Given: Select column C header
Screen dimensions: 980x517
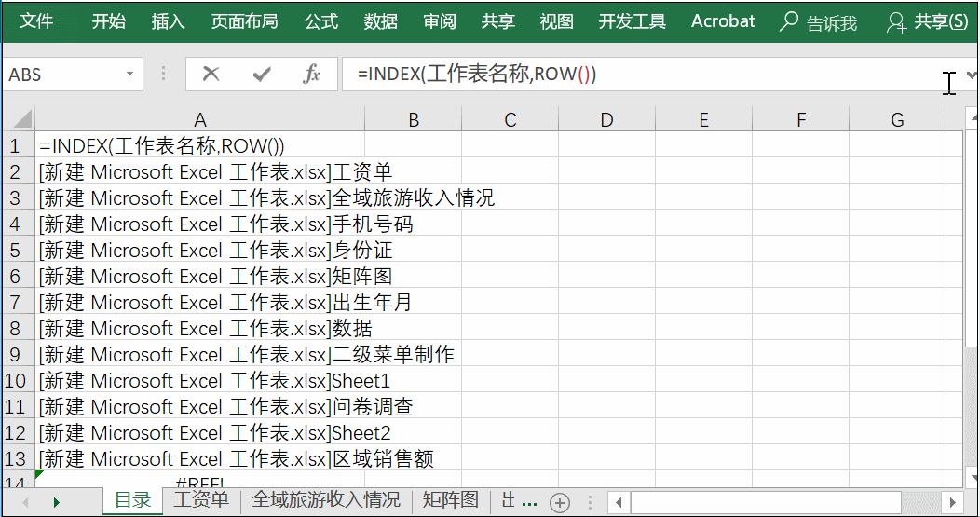Looking at the screenshot, I should click(x=510, y=119).
